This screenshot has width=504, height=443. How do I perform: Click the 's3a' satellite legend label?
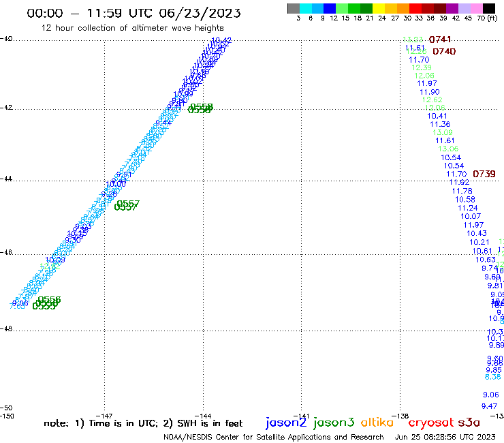pos(469,423)
